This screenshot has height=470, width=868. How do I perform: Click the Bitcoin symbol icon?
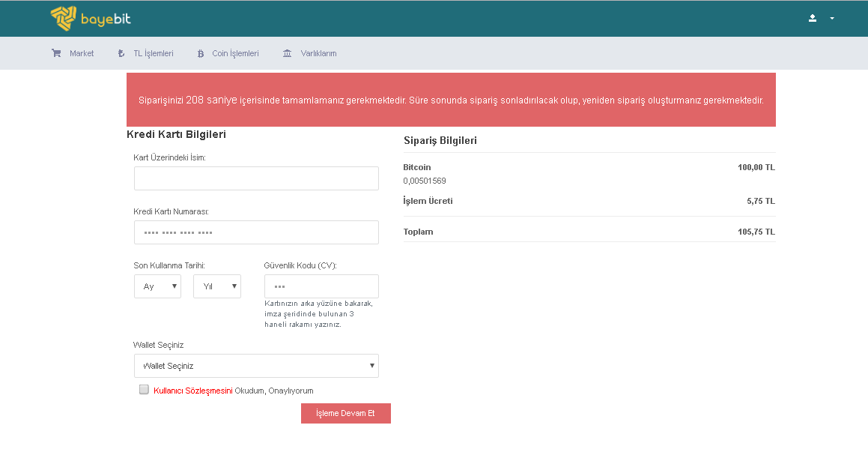200,53
